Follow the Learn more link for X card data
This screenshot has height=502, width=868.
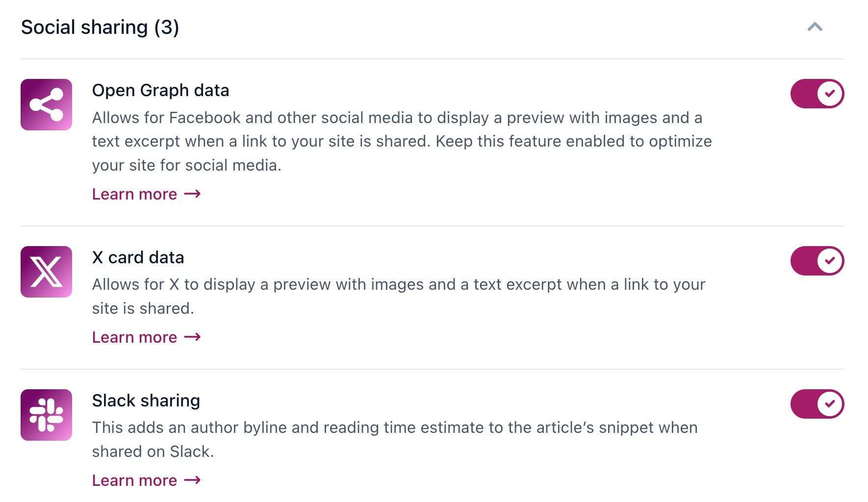(x=135, y=337)
